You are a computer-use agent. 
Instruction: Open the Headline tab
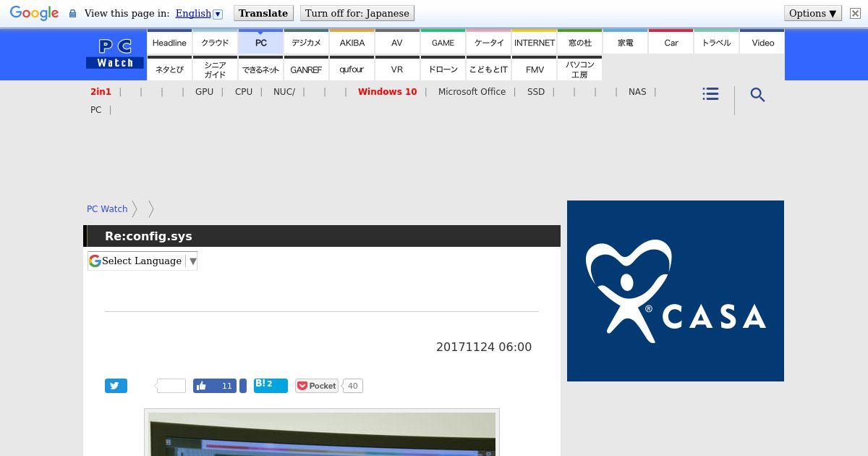169,43
